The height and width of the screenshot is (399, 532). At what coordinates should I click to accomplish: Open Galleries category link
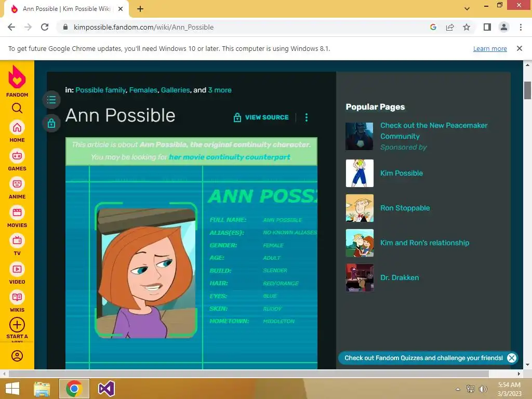coord(176,90)
